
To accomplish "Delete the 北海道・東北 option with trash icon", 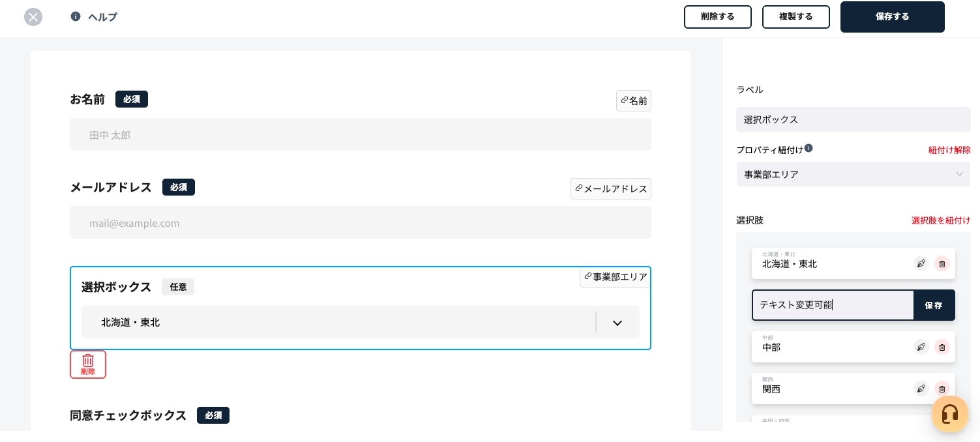I will [942, 263].
